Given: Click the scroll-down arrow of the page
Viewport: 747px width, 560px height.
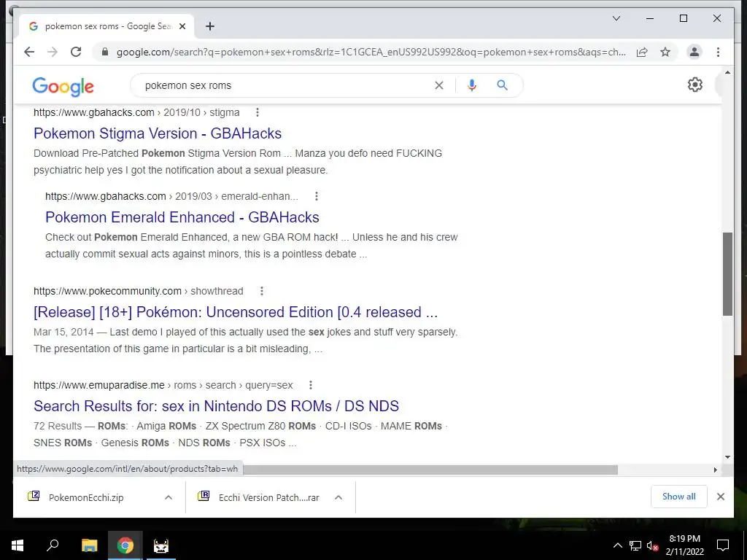Looking at the screenshot, I should [727, 457].
